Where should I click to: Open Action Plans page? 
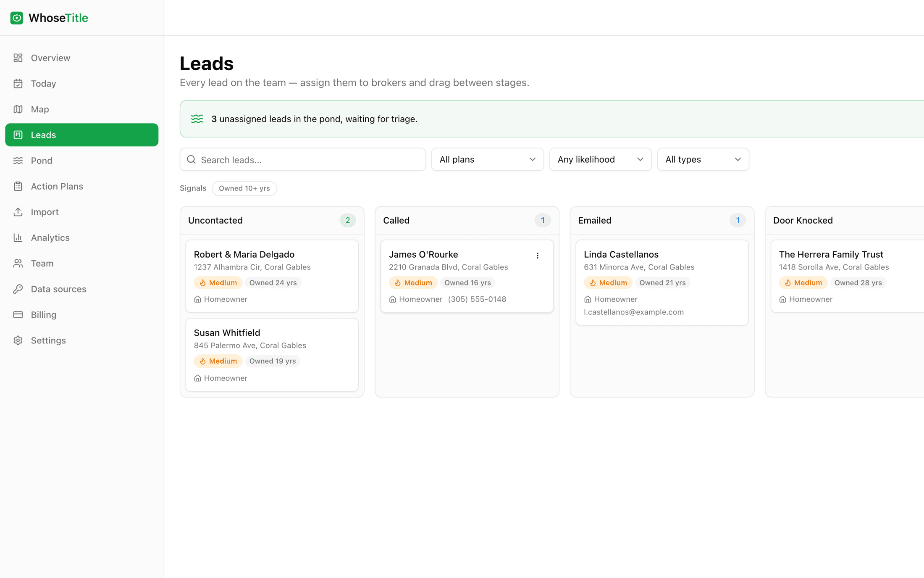pyautogui.click(x=81, y=186)
